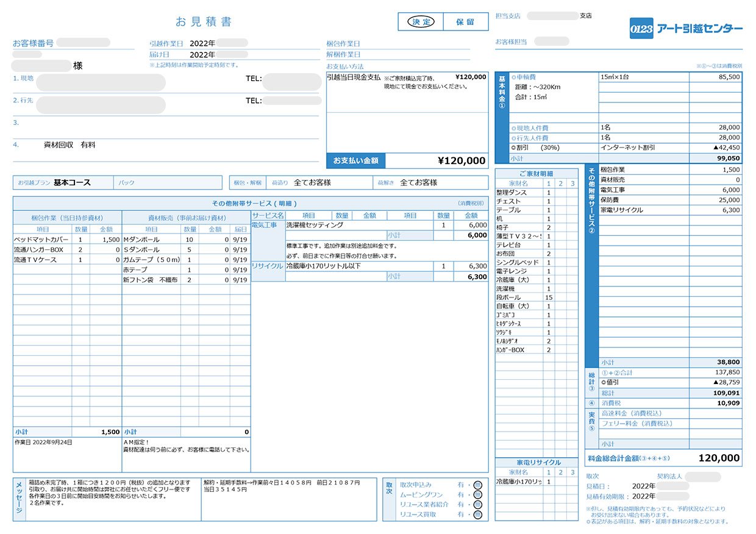
Task: Click the 0123 Art logo icon
Action: 641,29
